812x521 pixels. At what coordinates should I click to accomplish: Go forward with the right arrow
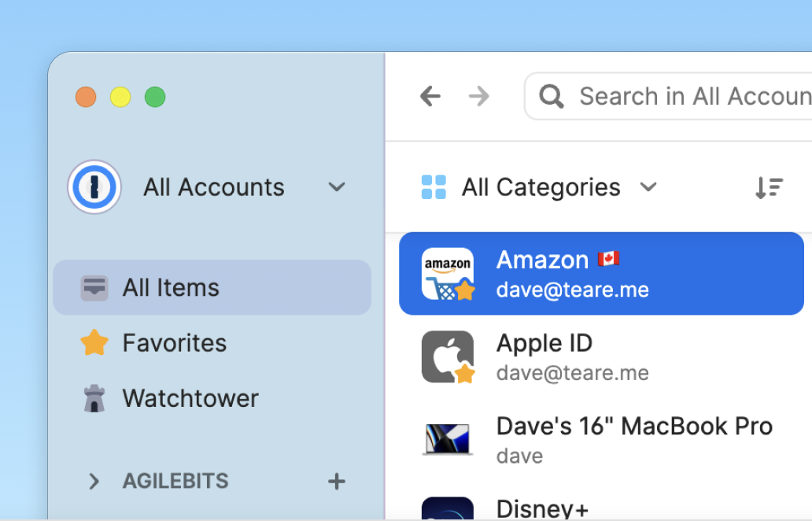pos(479,96)
